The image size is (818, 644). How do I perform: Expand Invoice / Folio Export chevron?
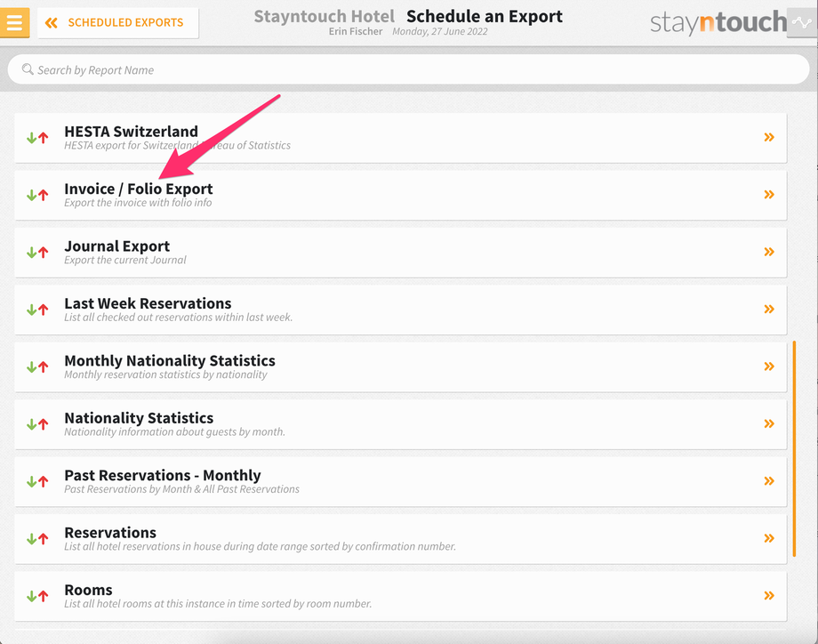(769, 195)
